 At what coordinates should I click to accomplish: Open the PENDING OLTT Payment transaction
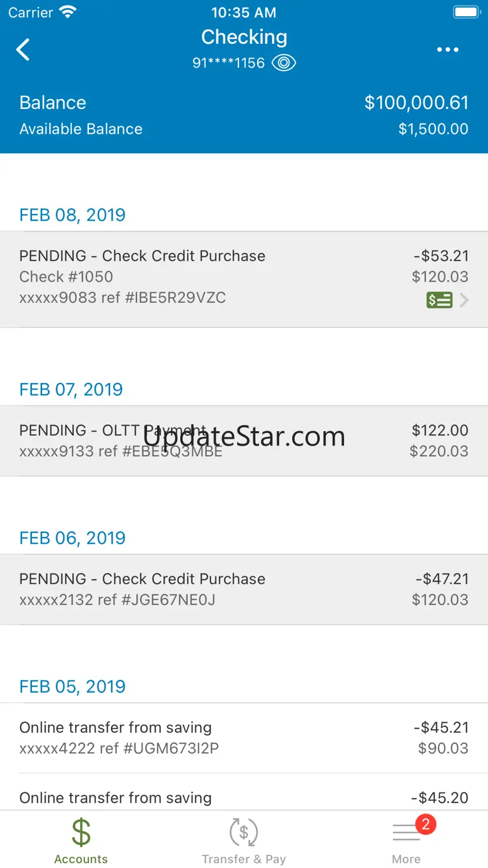pos(244,441)
